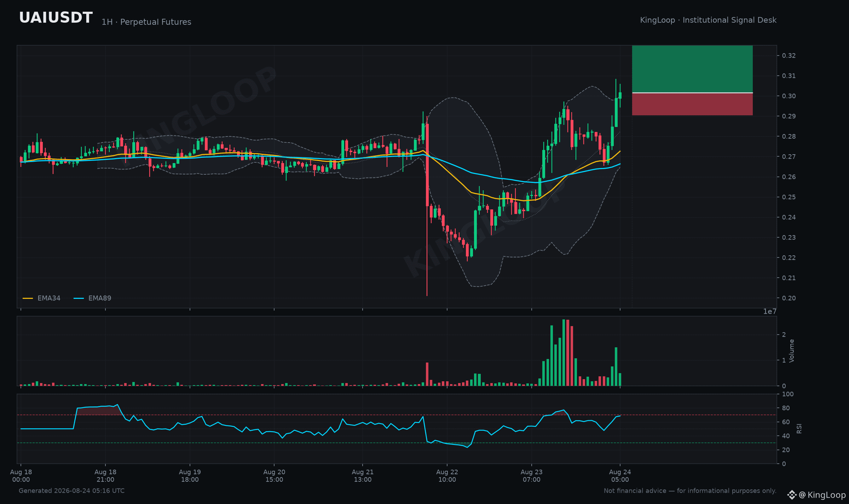Click the "Aug 18 00:00" time axis label

tap(21, 476)
